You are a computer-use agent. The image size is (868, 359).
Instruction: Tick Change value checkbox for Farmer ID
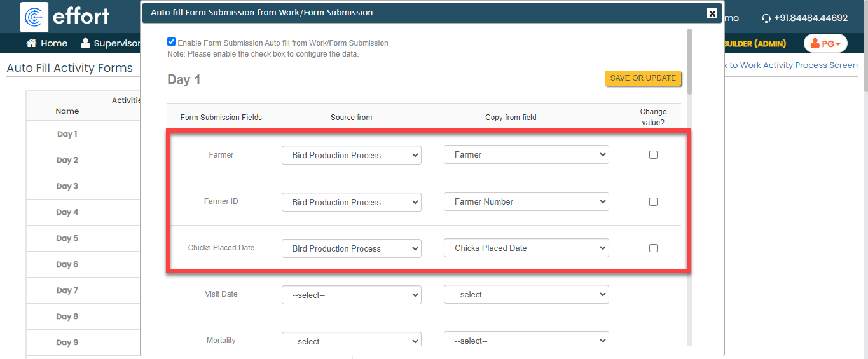click(653, 202)
